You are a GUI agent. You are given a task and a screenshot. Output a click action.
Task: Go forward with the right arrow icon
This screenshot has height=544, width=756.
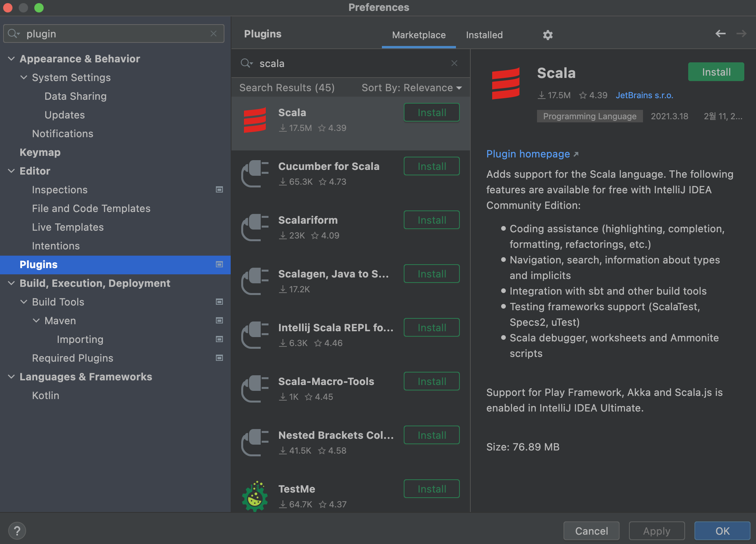point(741,34)
